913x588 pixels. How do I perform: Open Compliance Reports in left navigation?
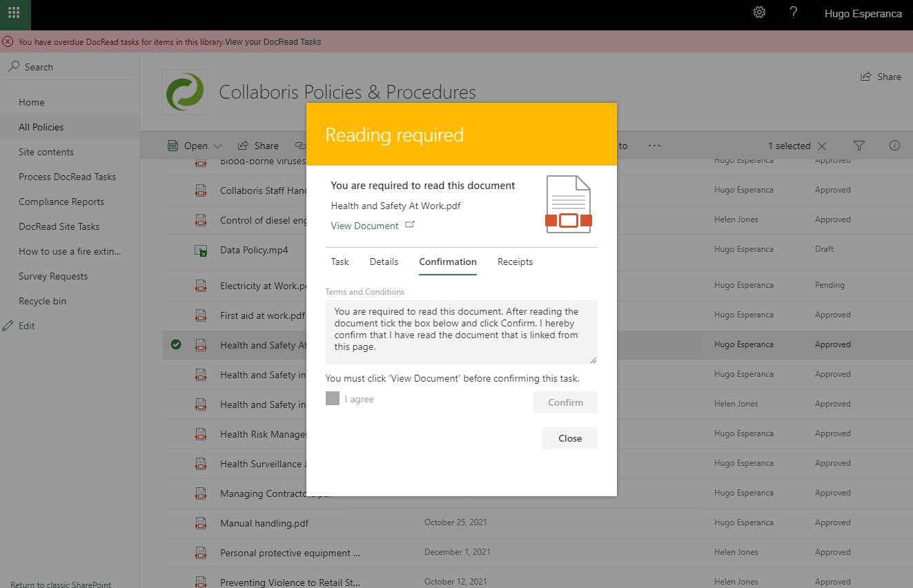pos(61,202)
